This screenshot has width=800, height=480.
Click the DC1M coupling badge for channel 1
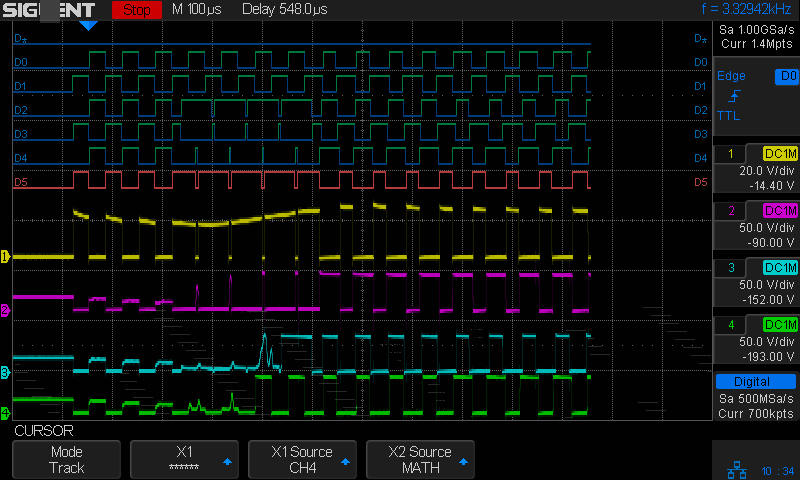(x=780, y=154)
